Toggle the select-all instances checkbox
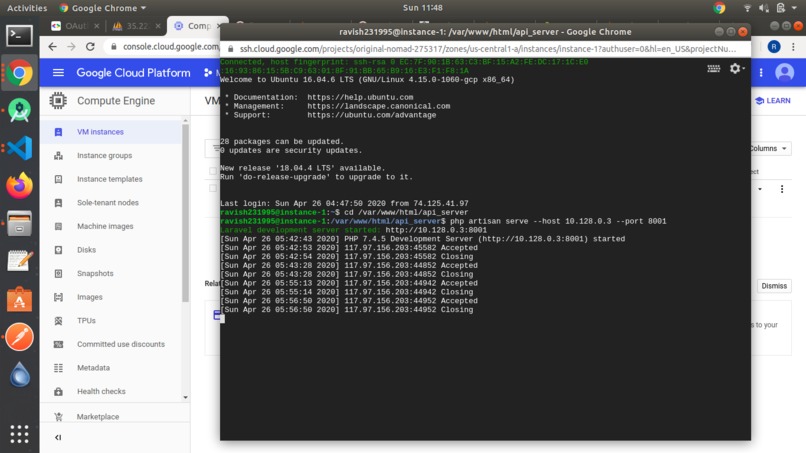 click(213, 171)
